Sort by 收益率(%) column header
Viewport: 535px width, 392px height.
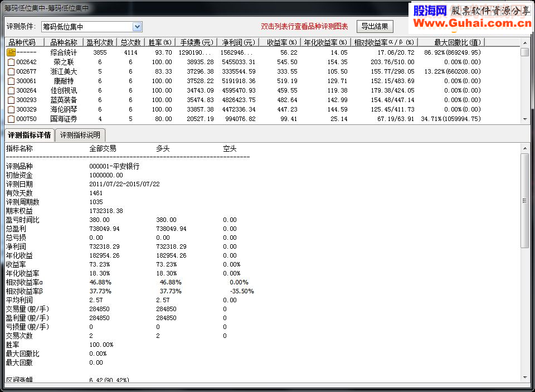point(280,42)
